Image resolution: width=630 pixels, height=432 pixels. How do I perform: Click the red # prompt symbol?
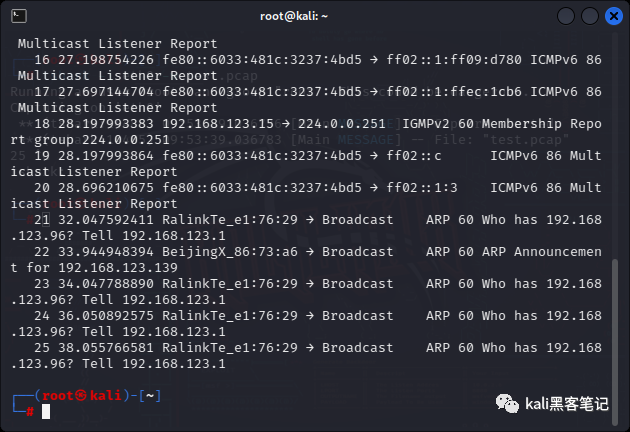[x=30, y=412]
